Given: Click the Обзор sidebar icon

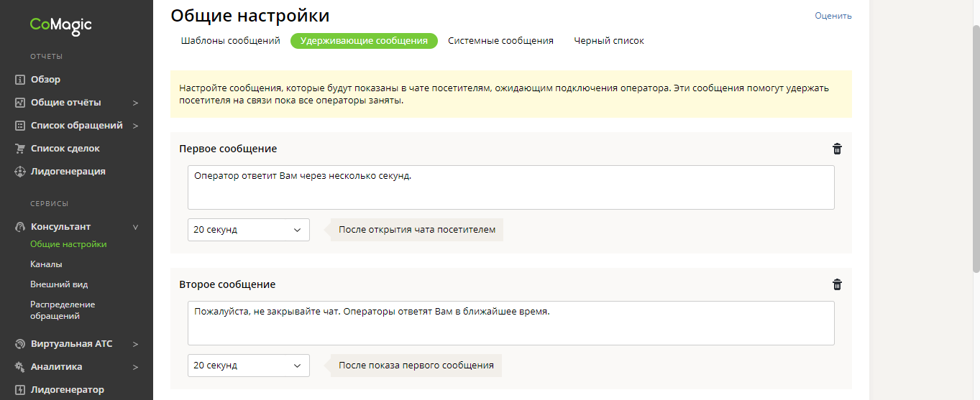Looking at the screenshot, I should [20, 80].
